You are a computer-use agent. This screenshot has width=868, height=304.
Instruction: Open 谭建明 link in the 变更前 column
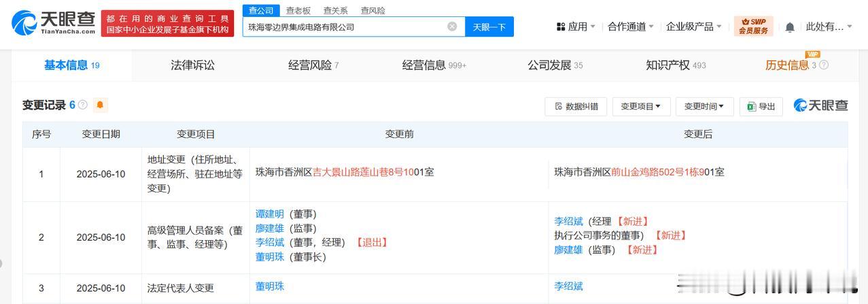pyautogui.click(x=270, y=214)
